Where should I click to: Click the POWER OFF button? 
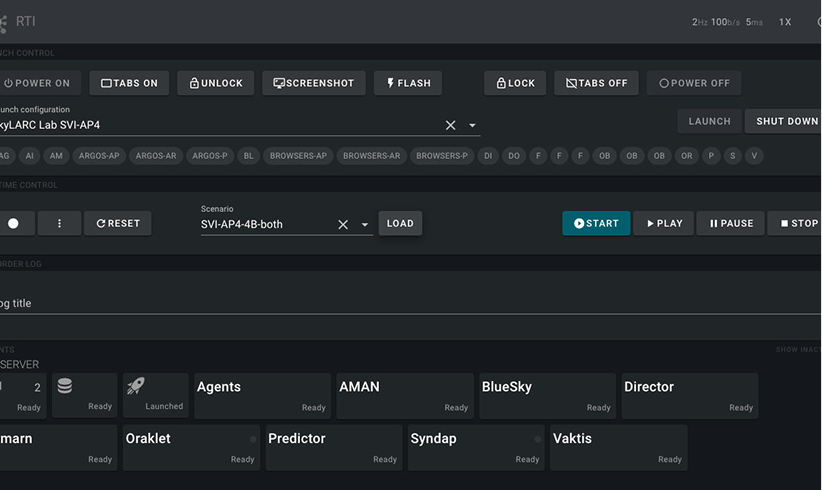[x=694, y=83]
